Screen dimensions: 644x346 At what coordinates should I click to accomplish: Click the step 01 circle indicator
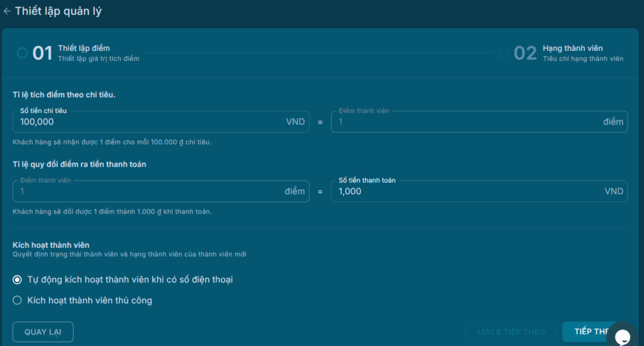pos(23,53)
